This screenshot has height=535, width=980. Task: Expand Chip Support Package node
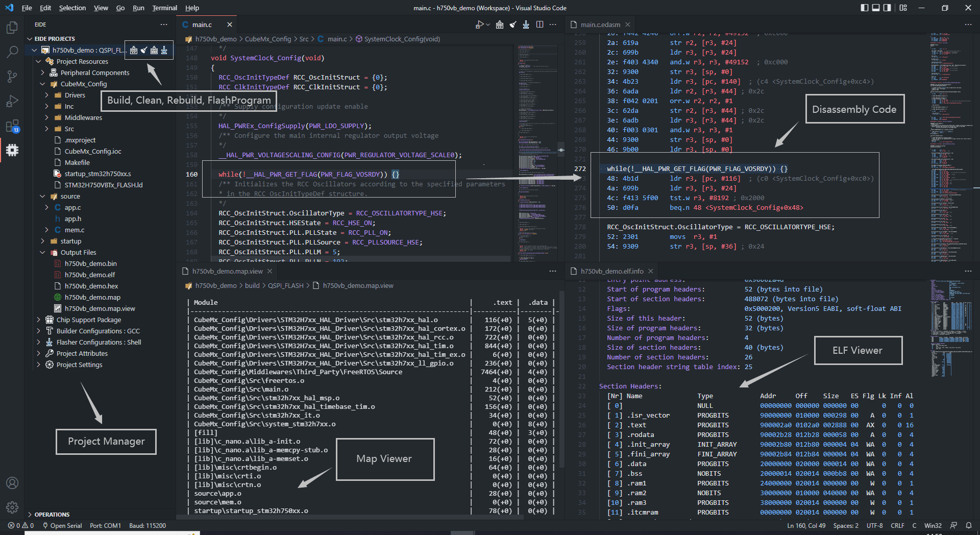[x=88, y=320]
